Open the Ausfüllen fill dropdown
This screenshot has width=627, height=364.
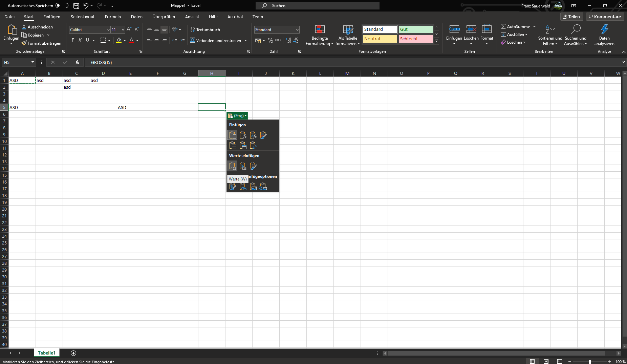point(514,35)
